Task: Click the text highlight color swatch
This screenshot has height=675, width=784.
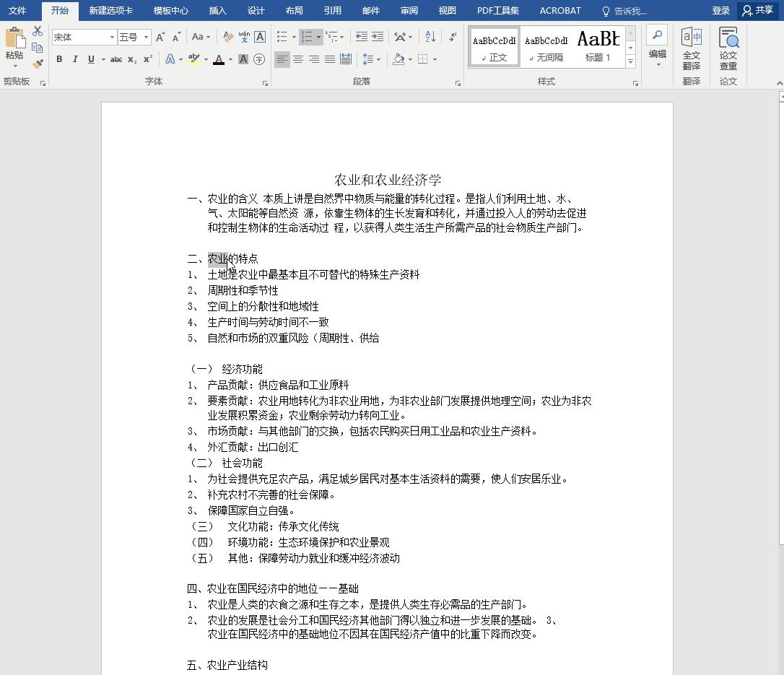Action: (194, 59)
